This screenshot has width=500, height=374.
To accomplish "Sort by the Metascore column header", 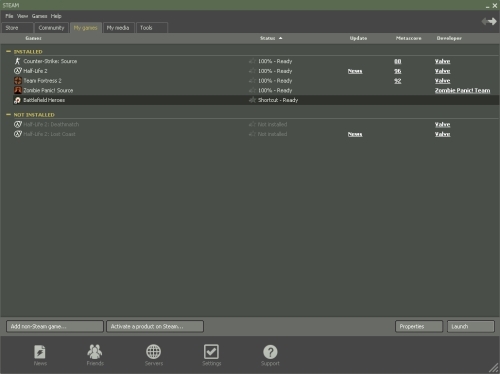I will (x=408, y=38).
